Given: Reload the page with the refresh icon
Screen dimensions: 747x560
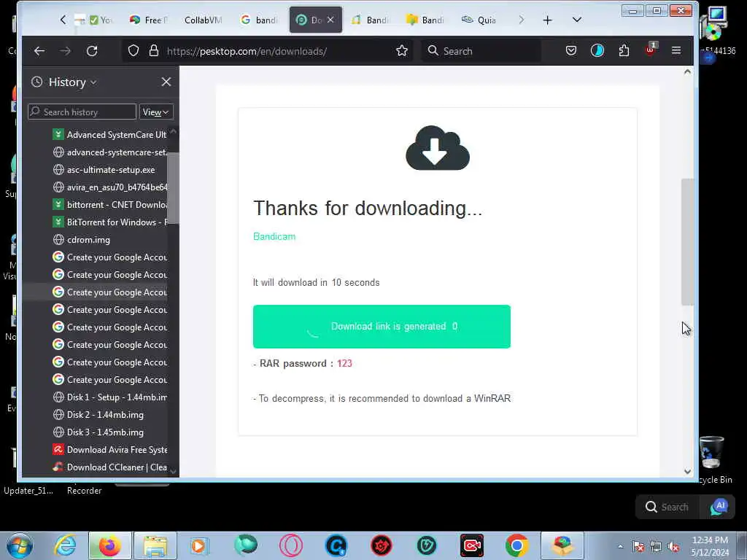Looking at the screenshot, I should (92, 51).
